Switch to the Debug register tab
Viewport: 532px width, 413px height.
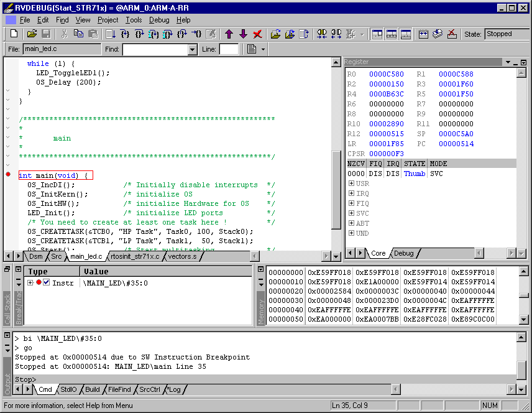coord(404,253)
